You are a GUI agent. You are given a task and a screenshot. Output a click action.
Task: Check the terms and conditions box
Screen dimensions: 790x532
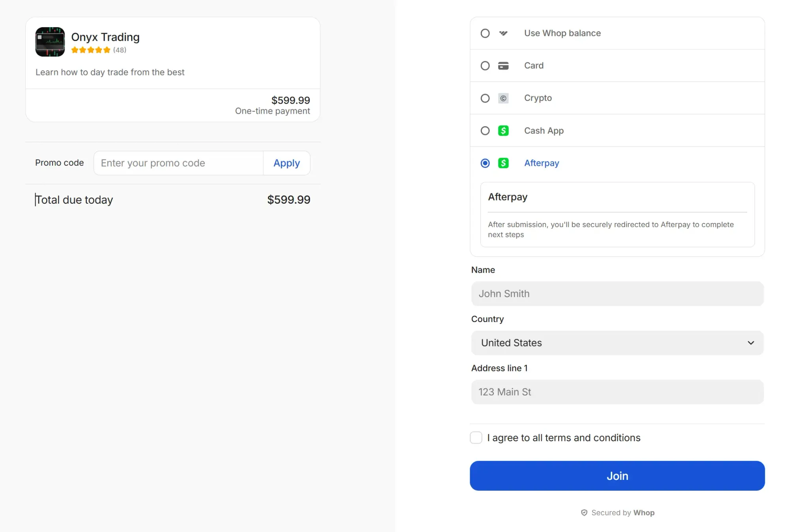(476, 437)
